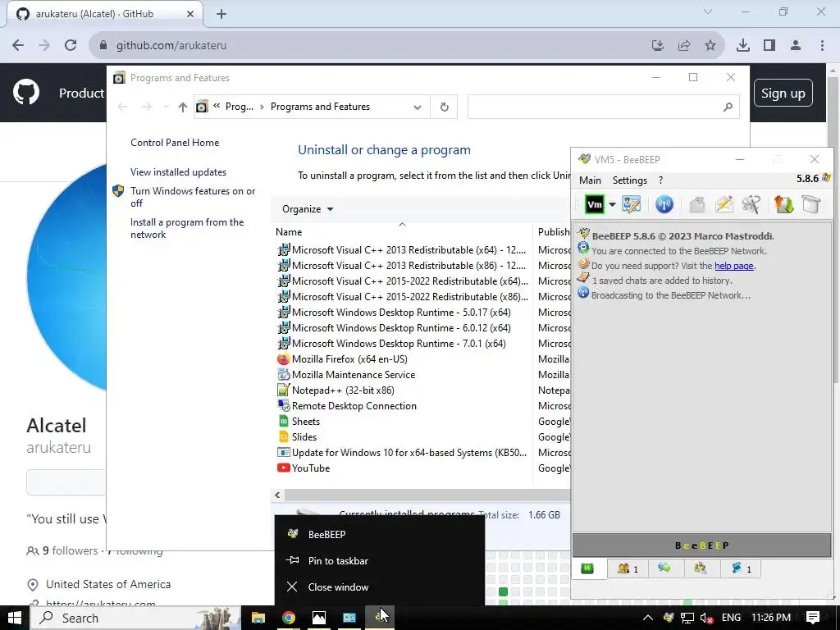Open View installed updates

pos(178,172)
